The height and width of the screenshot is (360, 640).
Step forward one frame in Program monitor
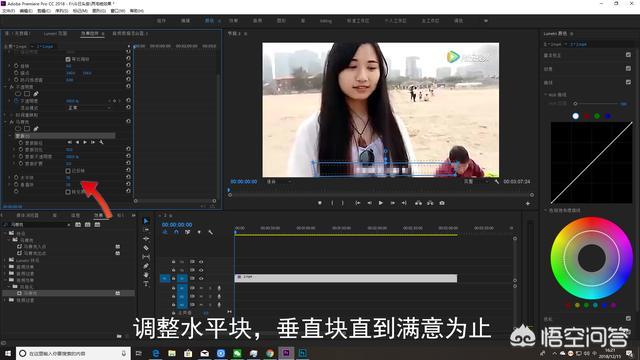(x=393, y=203)
